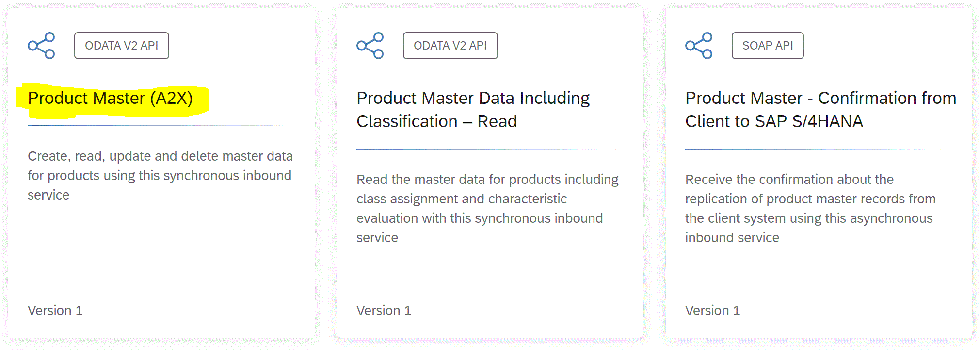
Task: Open the highlighted Product Master (A2X) title
Action: 111,98
